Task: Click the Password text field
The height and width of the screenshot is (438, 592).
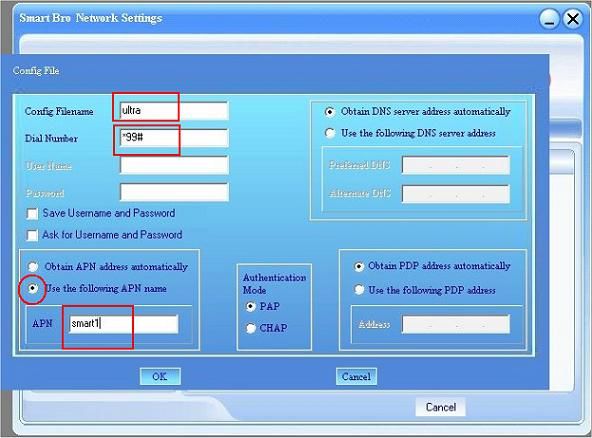Action: (174, 193)
